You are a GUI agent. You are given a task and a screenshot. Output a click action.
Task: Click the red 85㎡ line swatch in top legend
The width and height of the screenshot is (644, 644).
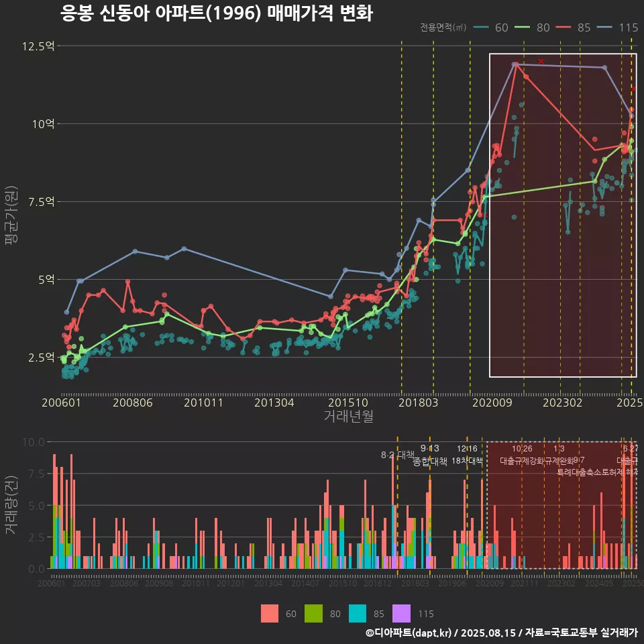pyautogui.click(x=563, y=28)
